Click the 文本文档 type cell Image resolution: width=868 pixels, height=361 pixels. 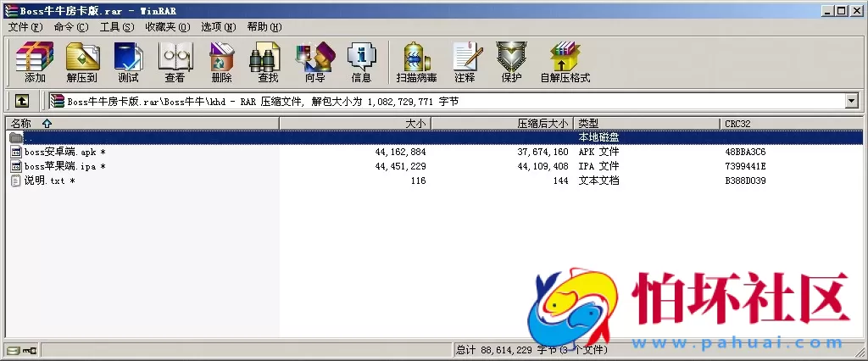(598, 180)
